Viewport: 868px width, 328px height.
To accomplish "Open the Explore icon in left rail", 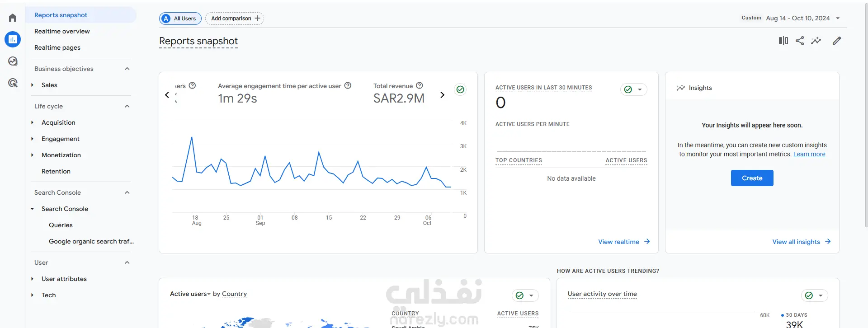I will pos(13,61).
